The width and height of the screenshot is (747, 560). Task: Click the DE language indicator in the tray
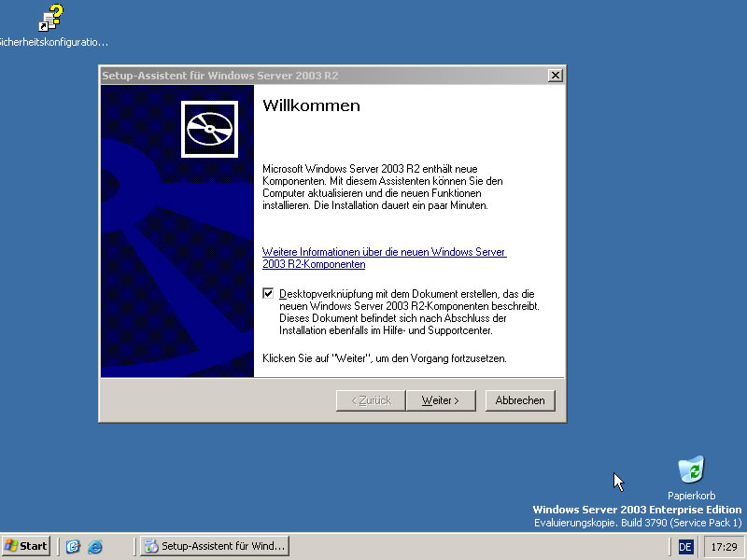click(685, 546)
